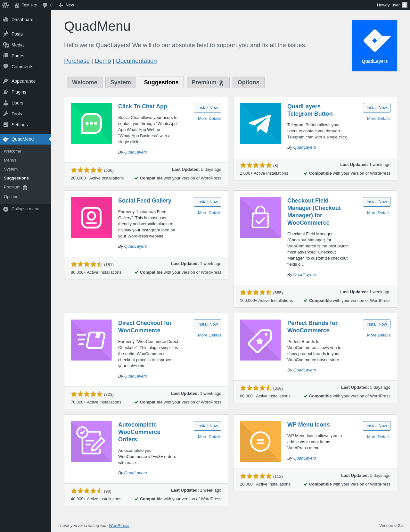Click the home icon beside Test site
The height and width of the screenshot is (532, 410).
click(x=17, y=5)
